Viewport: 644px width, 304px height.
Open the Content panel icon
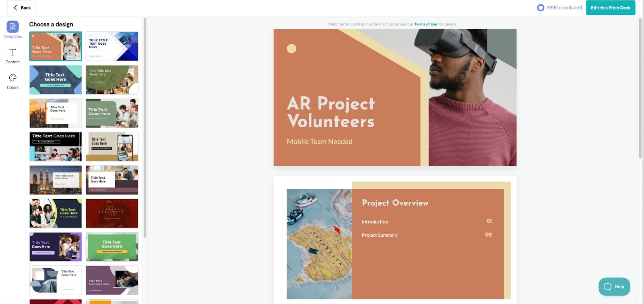click(x=12, y=52)
